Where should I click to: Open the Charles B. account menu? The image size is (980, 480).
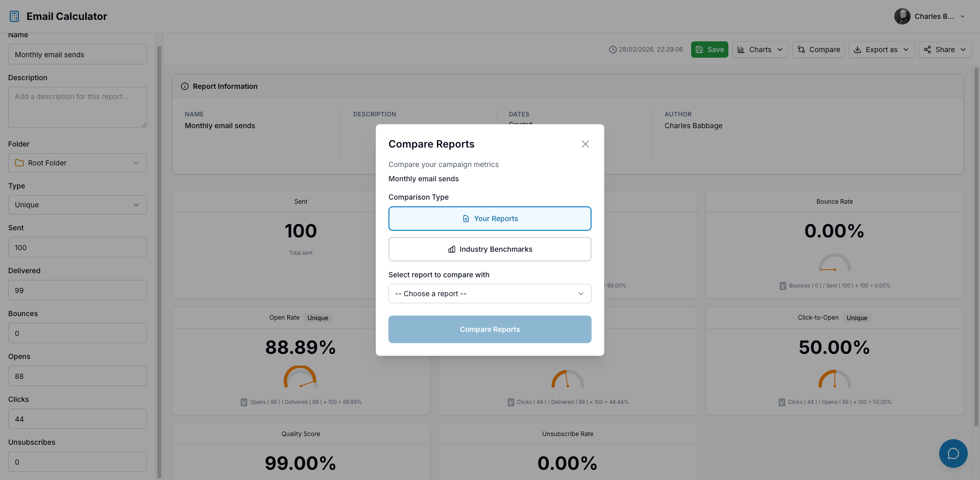(x=930, y=16)
